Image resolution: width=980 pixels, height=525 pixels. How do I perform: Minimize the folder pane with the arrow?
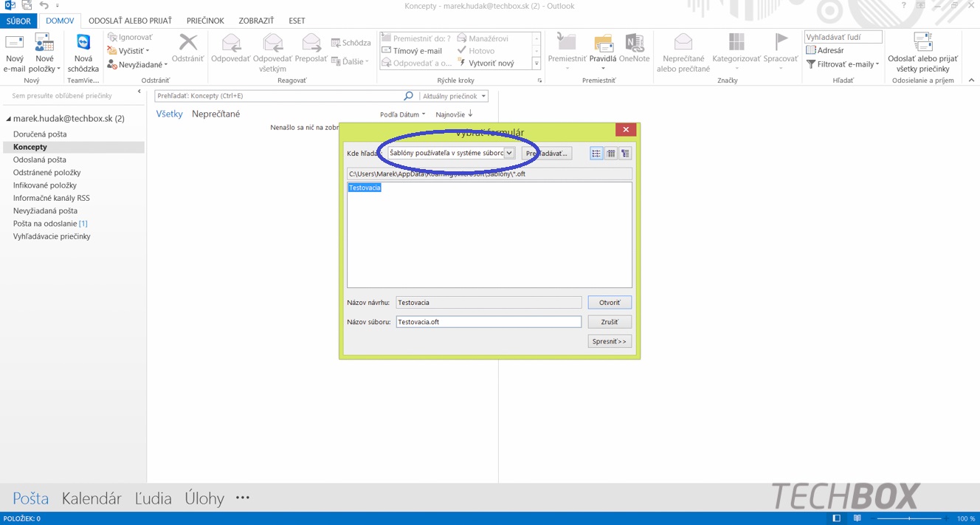[x=139, y=92]
